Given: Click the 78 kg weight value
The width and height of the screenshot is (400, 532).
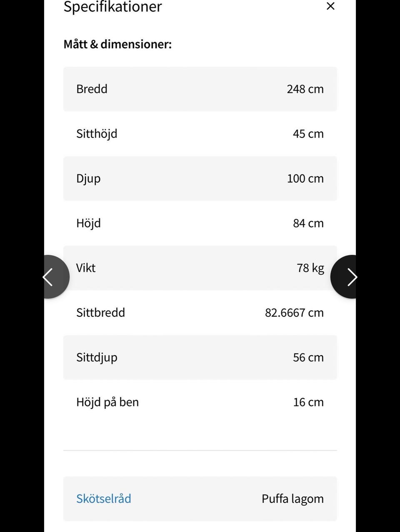Looking at the screenshot, I should point(310,268).
